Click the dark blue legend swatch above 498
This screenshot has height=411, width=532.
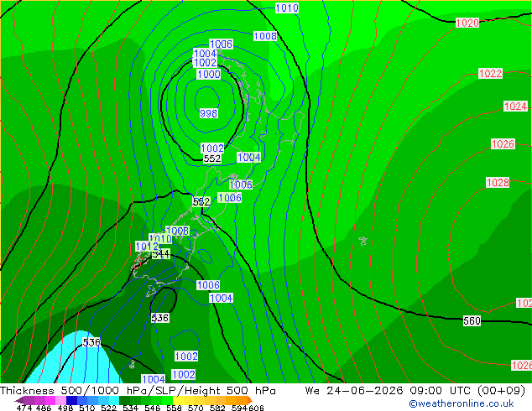(71, 400)
